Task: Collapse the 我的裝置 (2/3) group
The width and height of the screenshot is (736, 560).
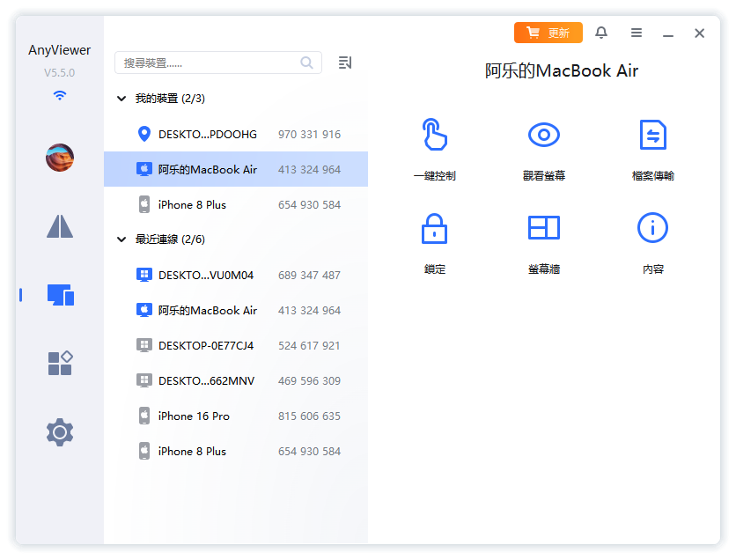Action: click(121, 99)
